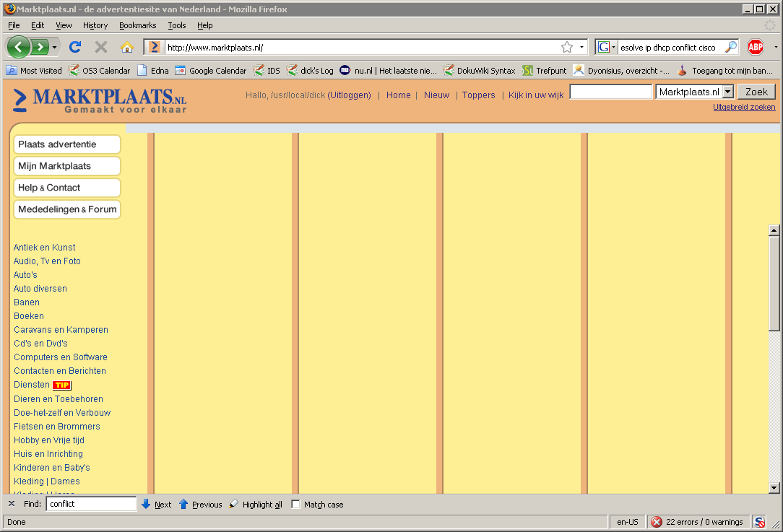Open the dick's Log bookmark
783x532 pixels.
[310, 70]
